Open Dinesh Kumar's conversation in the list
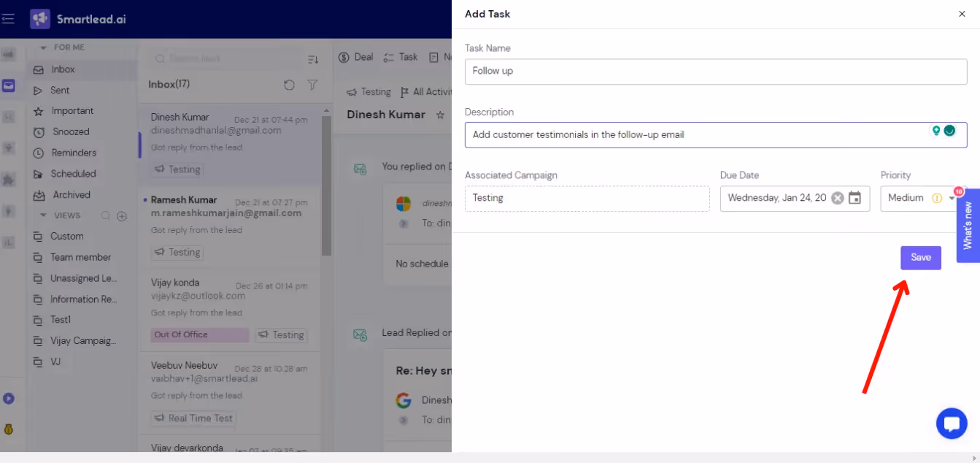This screenshot has width=980, height=463. tap(229, 145)
